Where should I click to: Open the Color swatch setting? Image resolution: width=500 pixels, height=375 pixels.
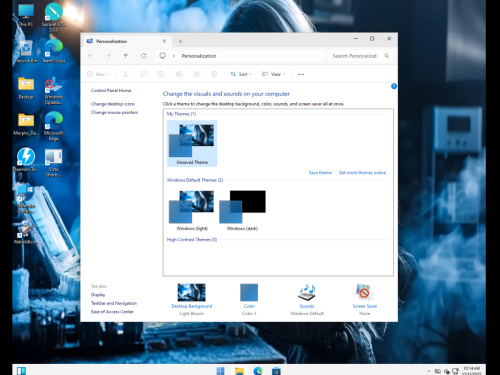[x=249, y=292]
